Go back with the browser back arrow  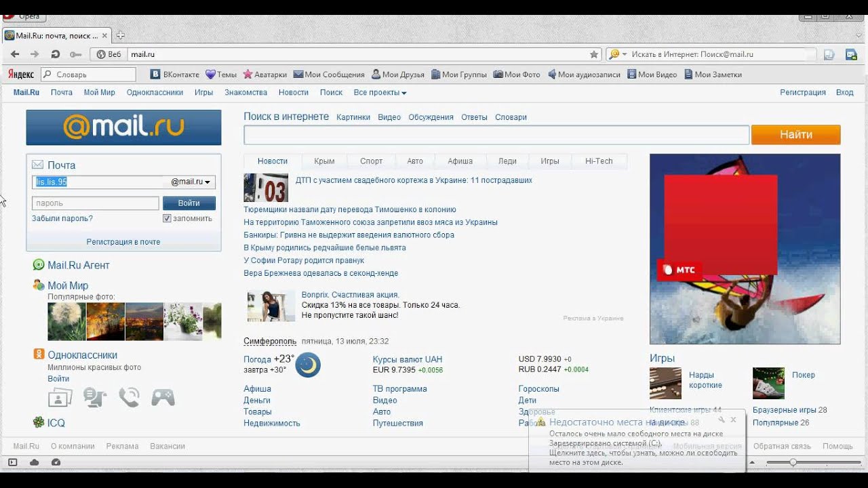click(15, 54)
